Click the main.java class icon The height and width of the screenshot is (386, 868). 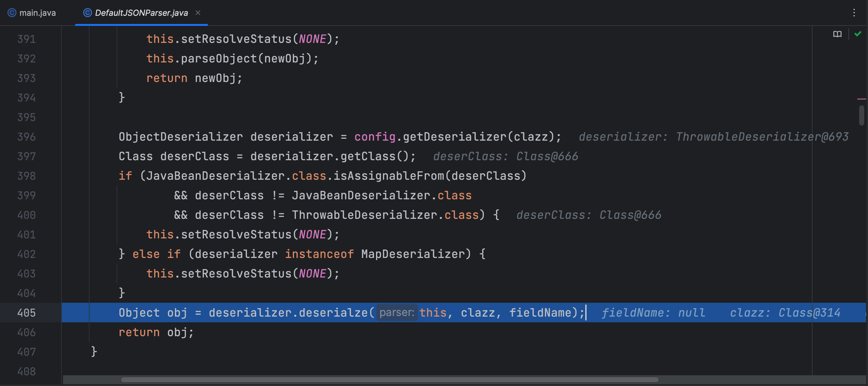pyautogui.click(x=12, y=13)
